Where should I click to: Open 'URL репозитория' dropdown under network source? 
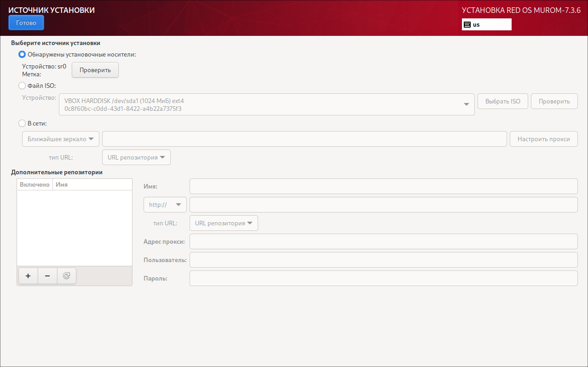(136, 157)
